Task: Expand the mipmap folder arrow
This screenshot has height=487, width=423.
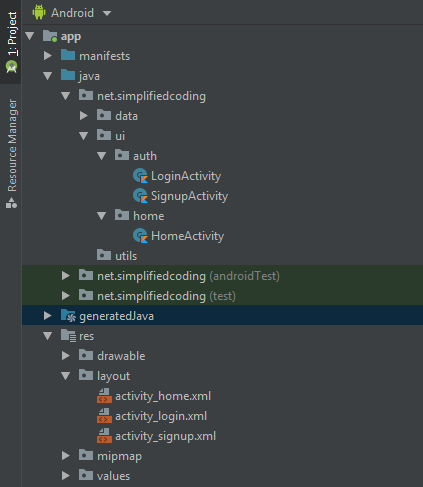Action: tap(66, 456)
